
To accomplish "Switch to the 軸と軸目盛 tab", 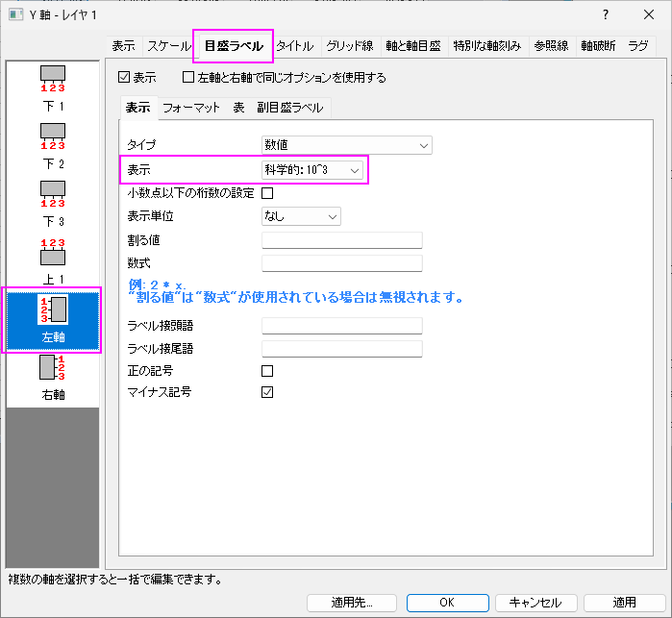I will pos(413,46).
